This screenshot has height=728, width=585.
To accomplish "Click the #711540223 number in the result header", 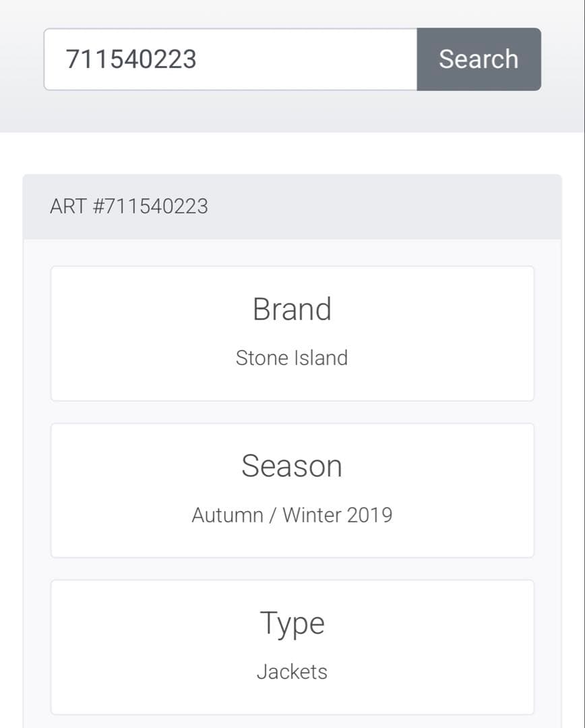I will (x=150, y=206).
